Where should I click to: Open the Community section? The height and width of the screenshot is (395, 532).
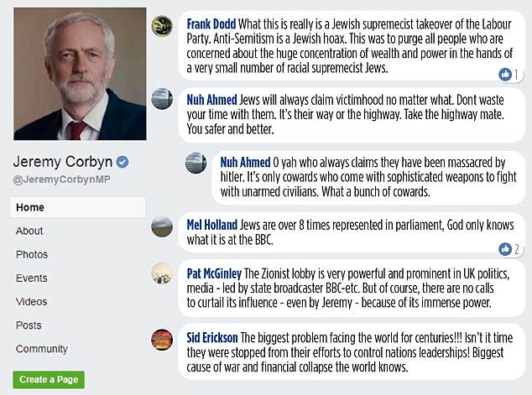42,349
